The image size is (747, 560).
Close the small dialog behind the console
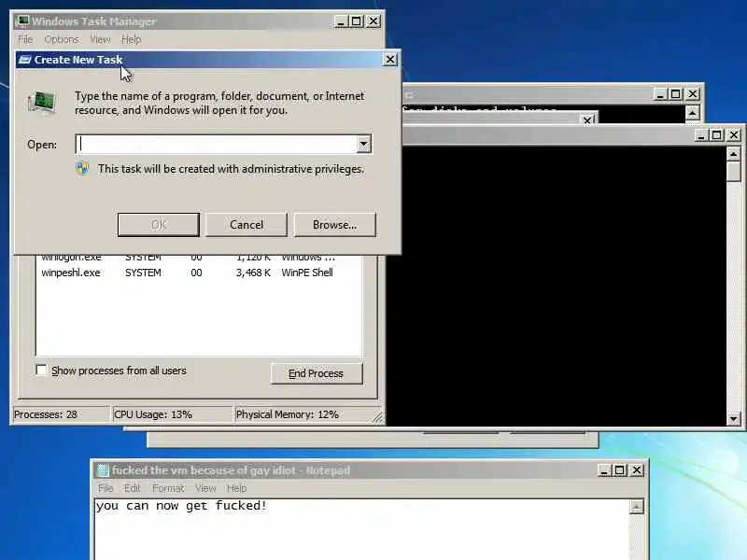588,120
